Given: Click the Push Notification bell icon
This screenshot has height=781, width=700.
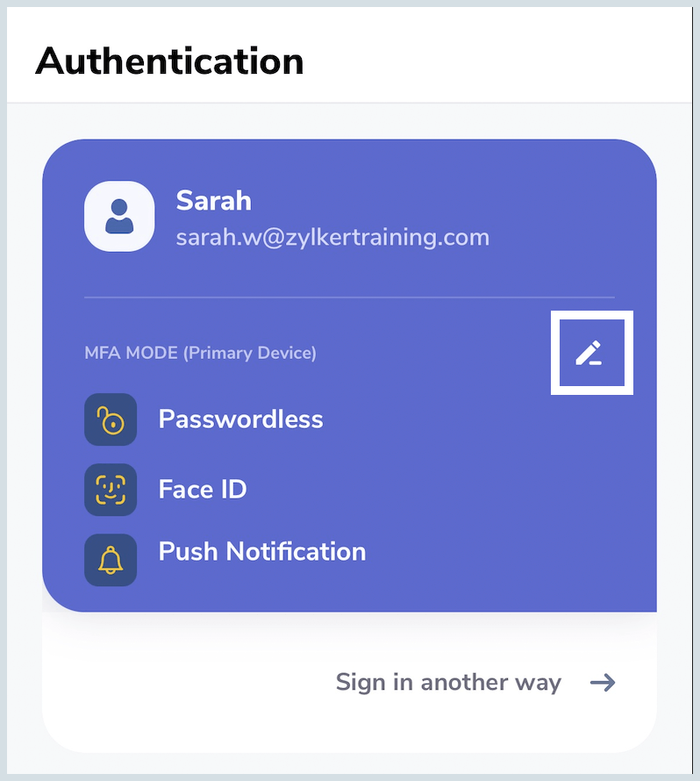Looking at the screenshot, I should pyautogui.click(x=111, y=559).
